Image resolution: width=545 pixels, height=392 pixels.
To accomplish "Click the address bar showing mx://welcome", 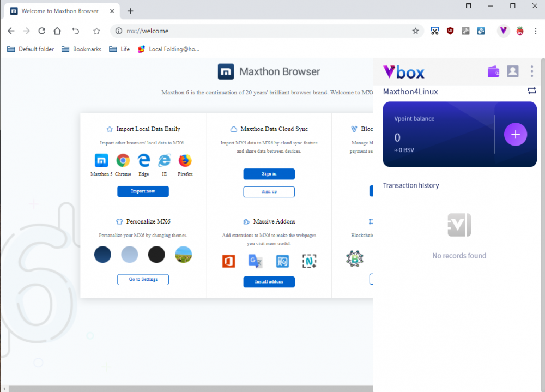I will click(x=262, y=31).
